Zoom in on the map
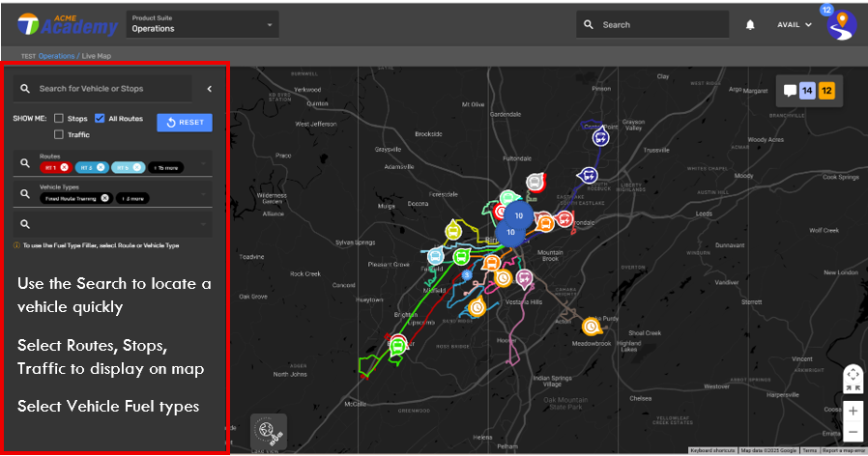868x456 pixels. click(x=853, y=411)
